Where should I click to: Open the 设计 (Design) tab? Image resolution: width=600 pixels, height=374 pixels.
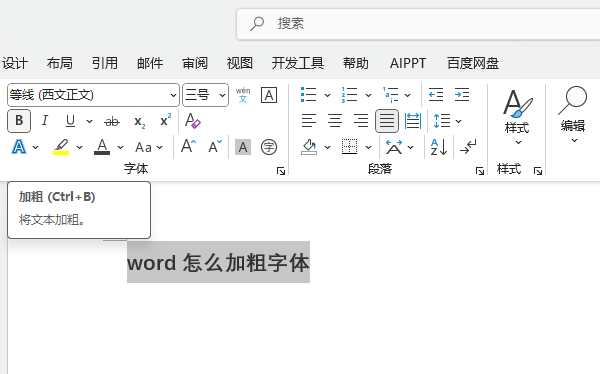[x=15, y=63]
